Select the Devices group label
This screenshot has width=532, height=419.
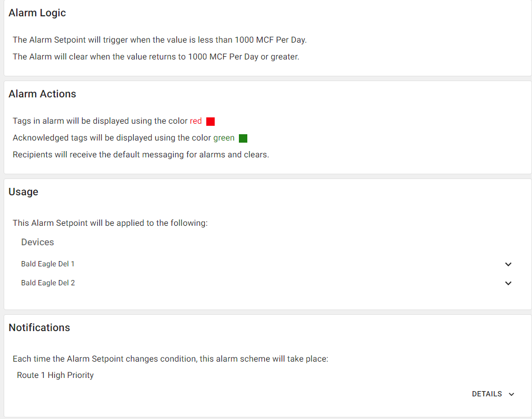click(37, 242)
